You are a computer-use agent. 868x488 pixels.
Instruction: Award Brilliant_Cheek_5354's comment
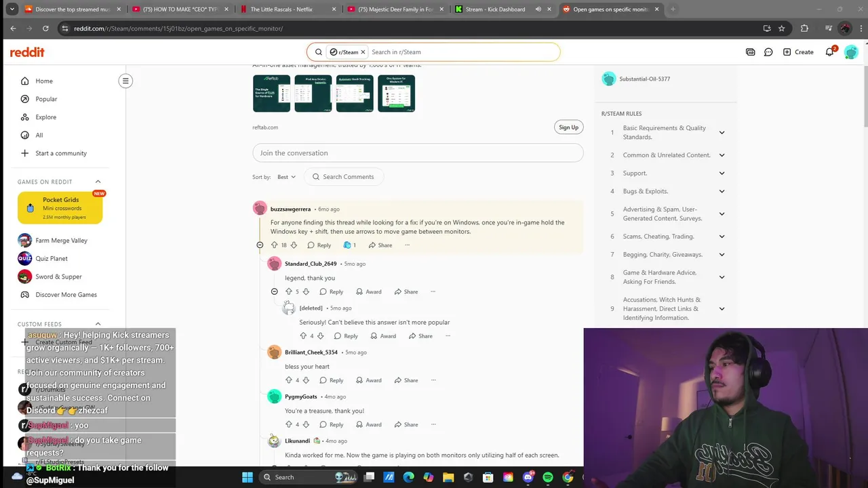click(369, 380)
